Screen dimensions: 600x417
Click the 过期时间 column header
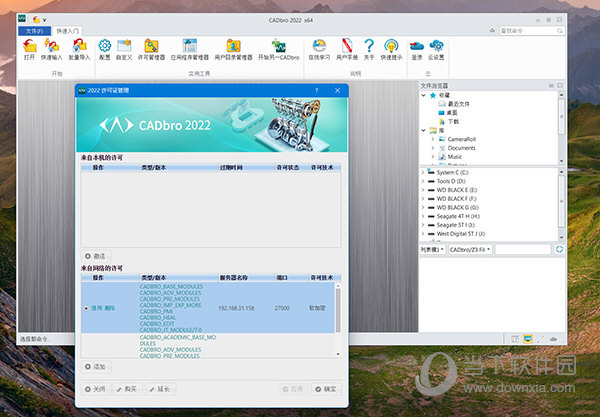231,168
